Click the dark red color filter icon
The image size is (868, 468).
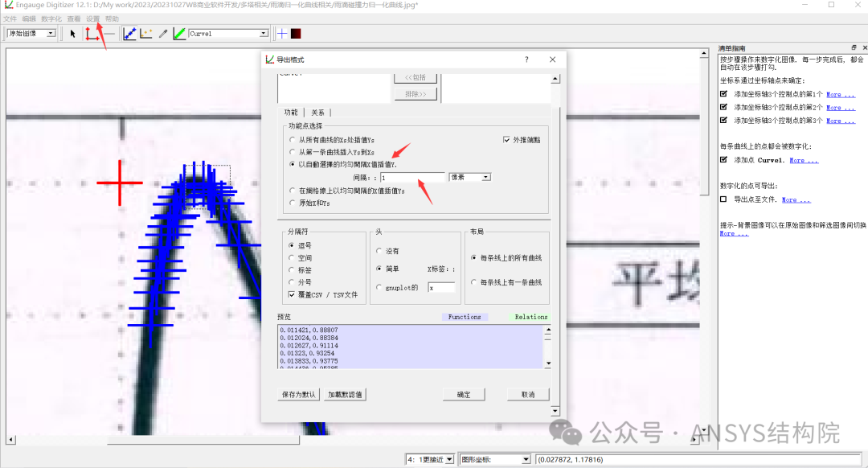click(296, 34)
